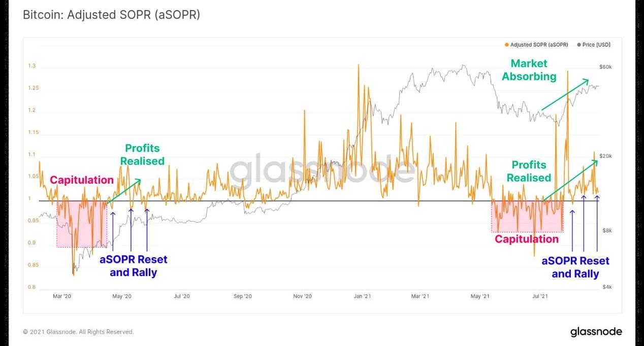Toggle the Price [USD] legend label
This screenshot has width=644, height=346.
[x=596, y=45]
